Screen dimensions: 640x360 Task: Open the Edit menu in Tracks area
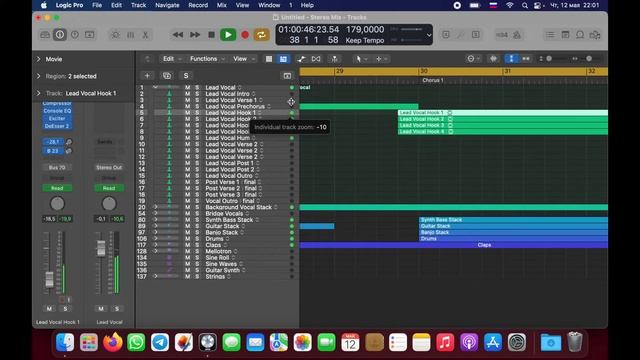point(171,59)
